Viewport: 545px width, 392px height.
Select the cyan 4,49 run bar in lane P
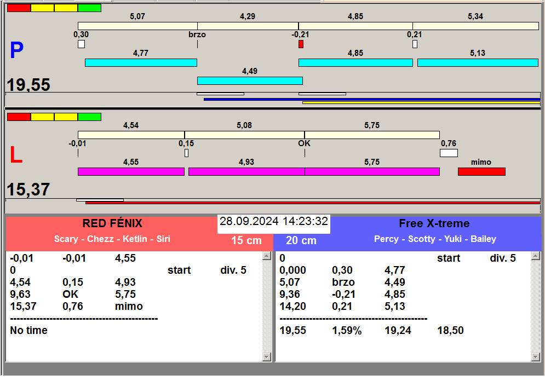pos(250,80)
